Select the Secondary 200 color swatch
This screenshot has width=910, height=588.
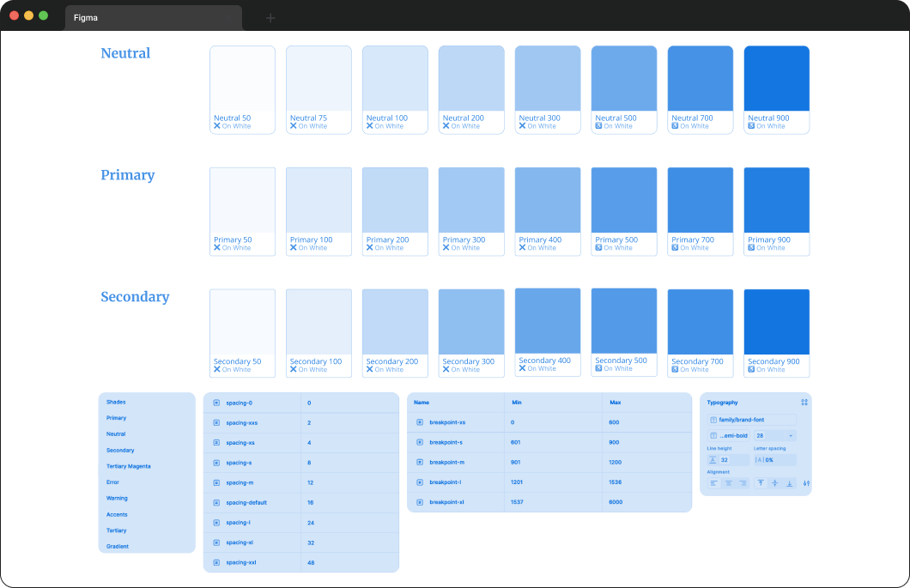(395, 322)
